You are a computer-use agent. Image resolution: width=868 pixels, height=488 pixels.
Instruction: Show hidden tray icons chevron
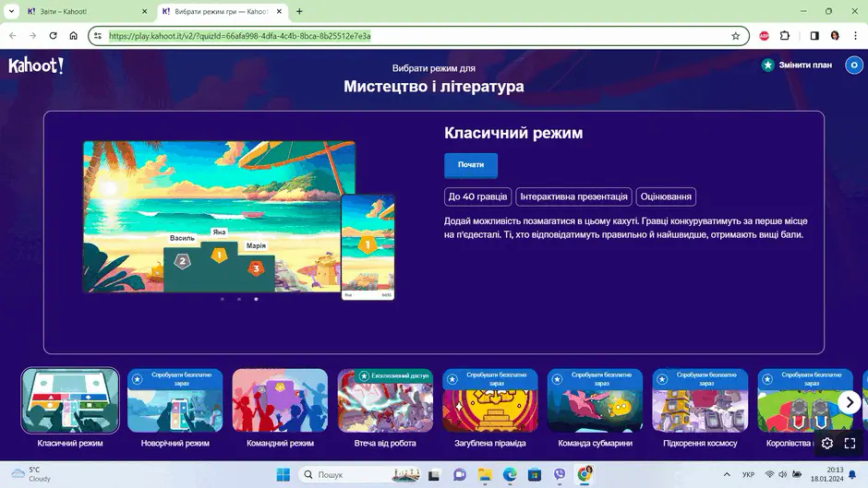pos(727,475)
